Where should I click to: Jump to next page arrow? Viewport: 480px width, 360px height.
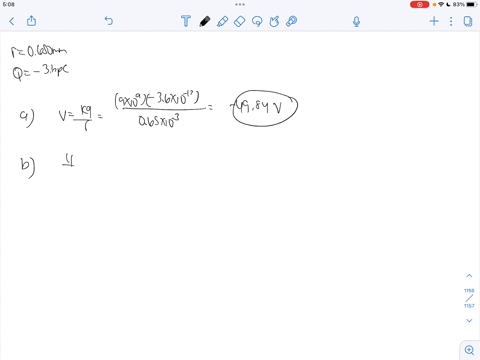[x=469, y=320]
